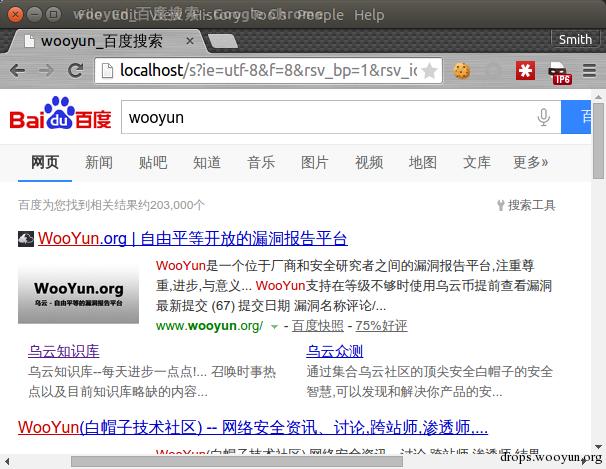Close the wooyun_百度搜索 tab
This screenshot has width=606, height=469.
pos(190,41)
